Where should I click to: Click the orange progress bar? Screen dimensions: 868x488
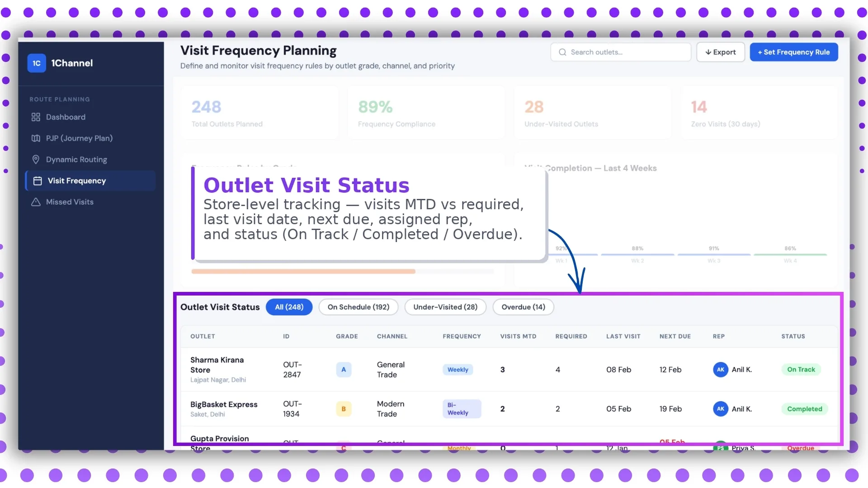[303, 272]
